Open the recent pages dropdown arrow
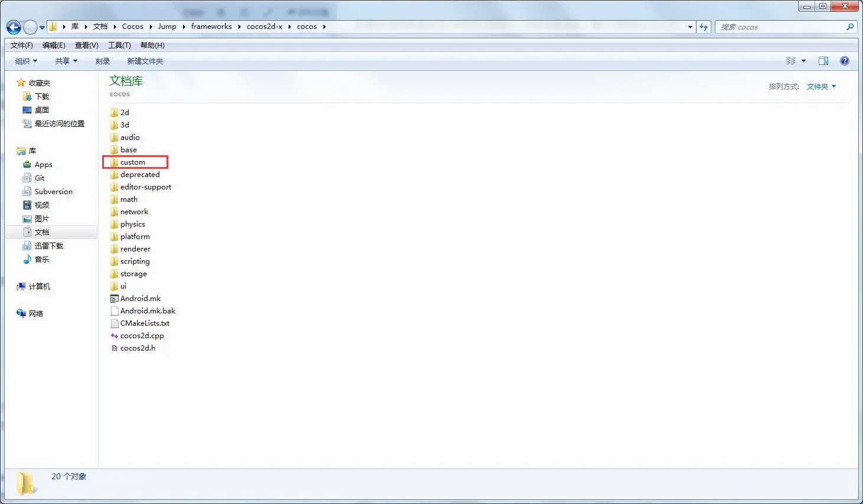 [x=42, y=27]
